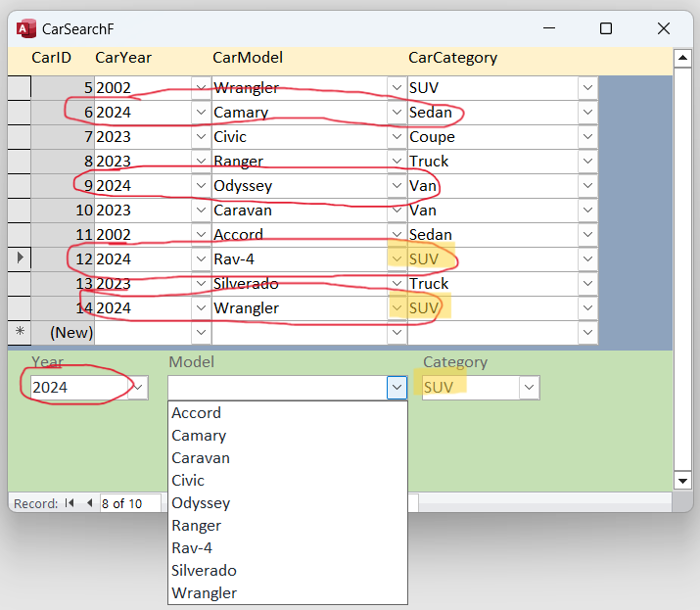Image resolution: width=700 pixels, height=610 pixels.
Task: Click the Access app icon in title bar
Action: pyautogui.click(x=25, y=29)
